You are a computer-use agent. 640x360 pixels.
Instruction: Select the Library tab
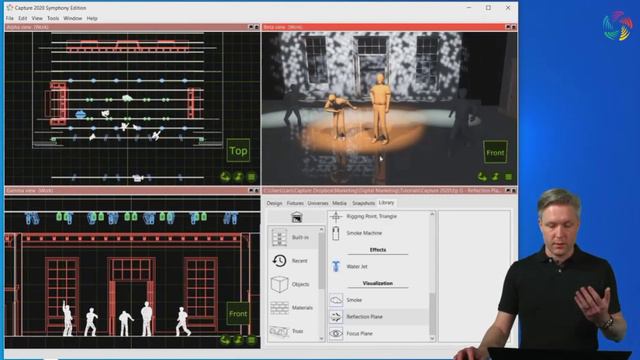(x=386, y=202)
